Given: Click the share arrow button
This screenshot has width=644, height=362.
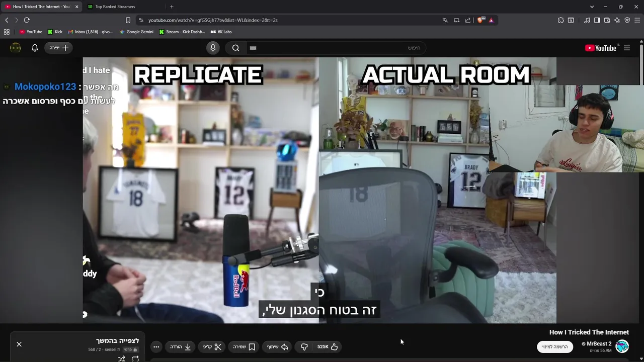Looking at the screenshot, I should [278, 346].
